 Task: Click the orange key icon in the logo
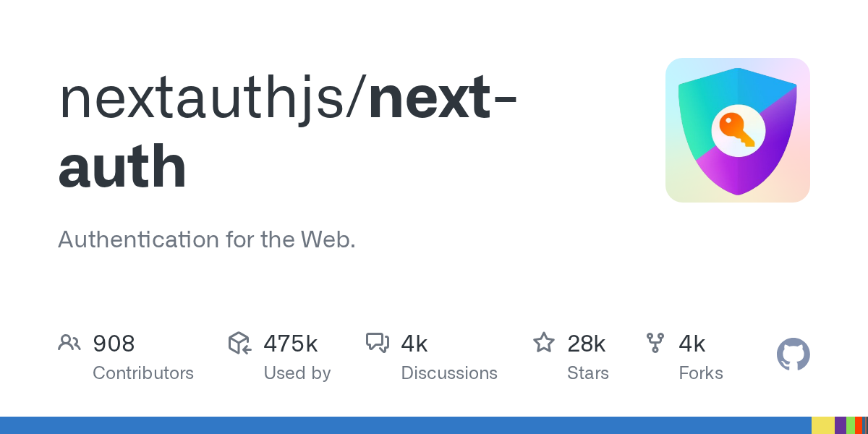coord(736,130)
